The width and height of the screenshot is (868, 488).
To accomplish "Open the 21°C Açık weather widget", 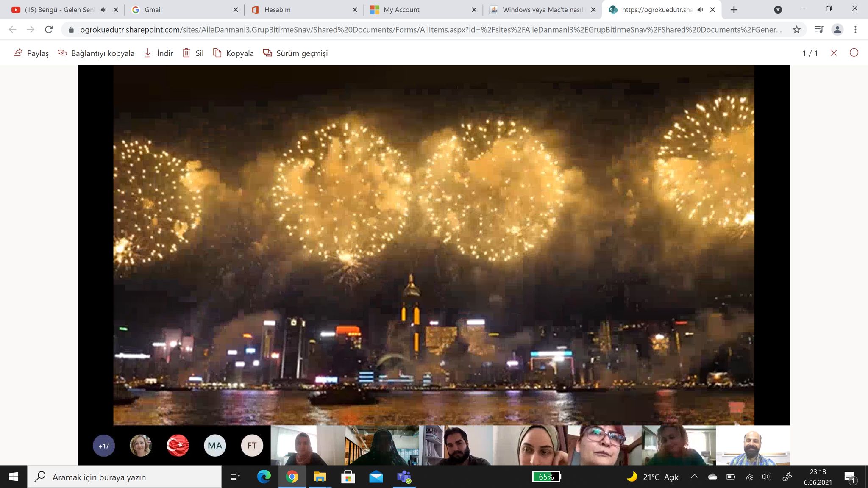I will coord(653,477).
